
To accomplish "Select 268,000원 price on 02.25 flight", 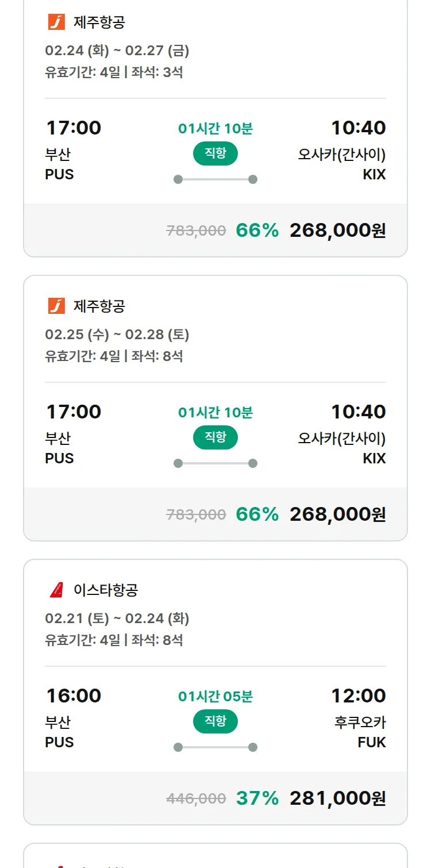I will (x=337, y=514).
